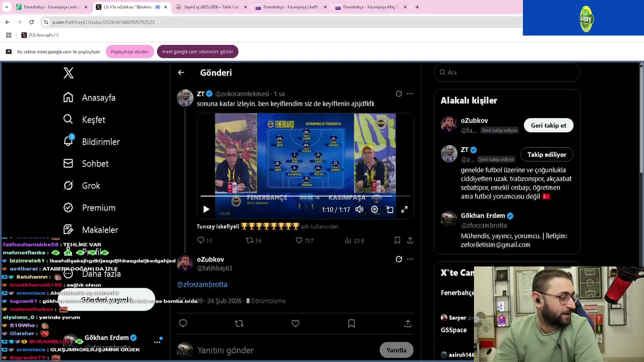Screen dimensions: 644x362
Task: Open a new browser tab
Action: (x=417, y=7)
